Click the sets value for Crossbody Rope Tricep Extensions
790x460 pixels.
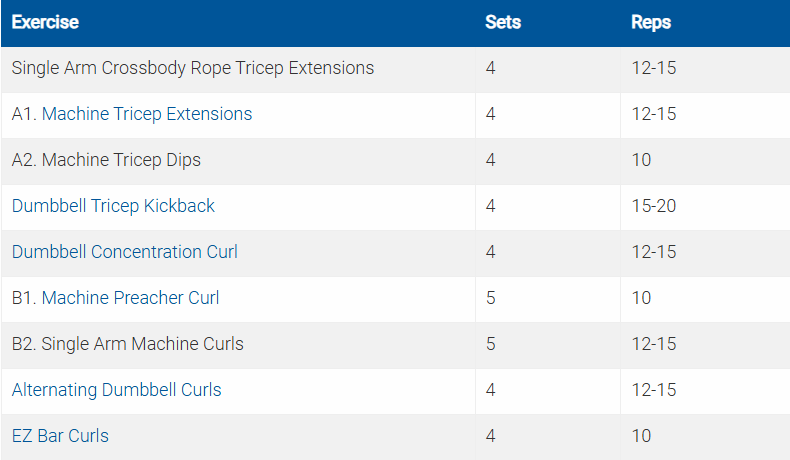tap(491, 68)
